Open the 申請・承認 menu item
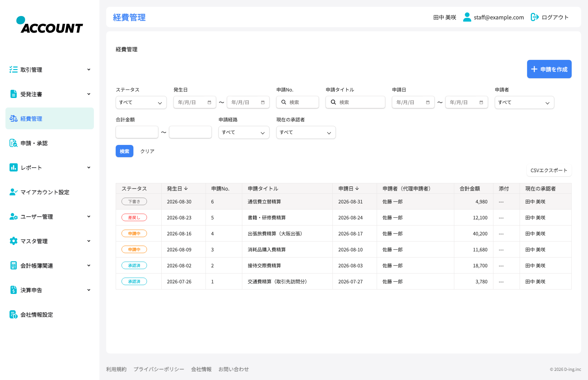Screen dimensions: 588x380 pyautogui.click(x=50, y=143)
